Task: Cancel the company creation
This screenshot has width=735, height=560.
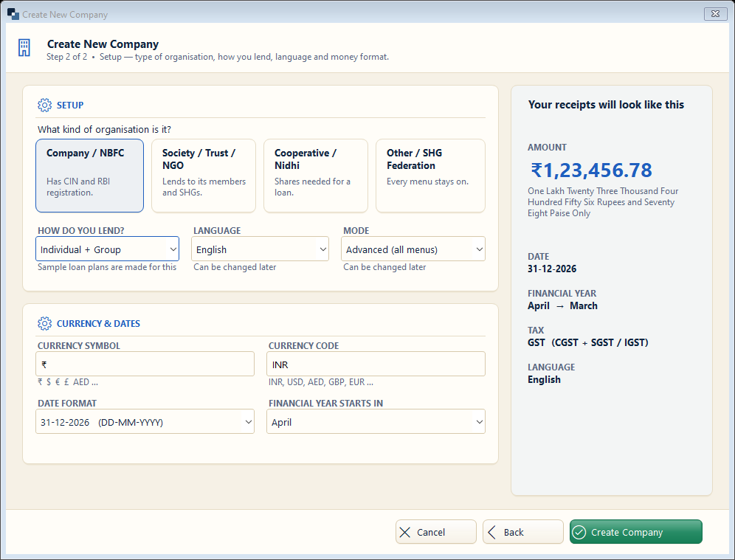Action: (x=436, y=532)
